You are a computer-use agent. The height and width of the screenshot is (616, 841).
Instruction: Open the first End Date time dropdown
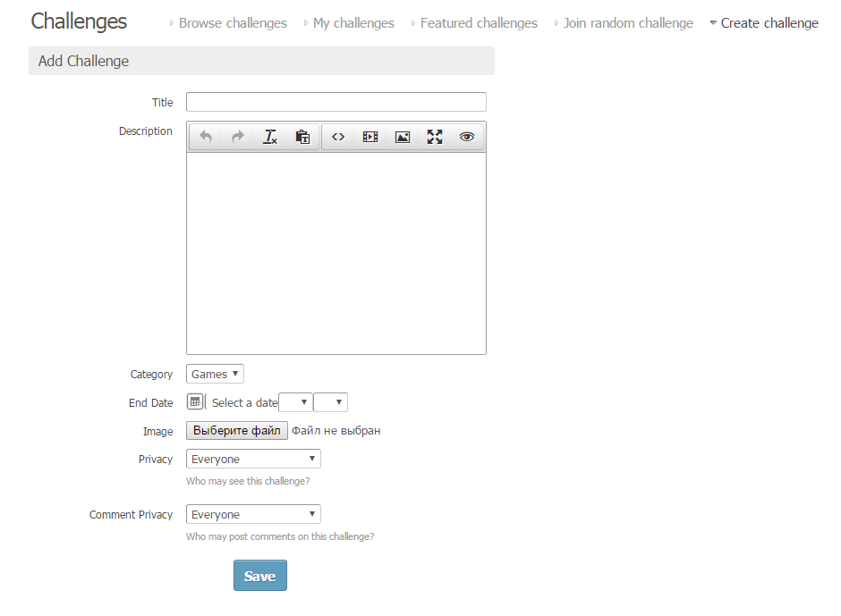click(x=296, y=402)
